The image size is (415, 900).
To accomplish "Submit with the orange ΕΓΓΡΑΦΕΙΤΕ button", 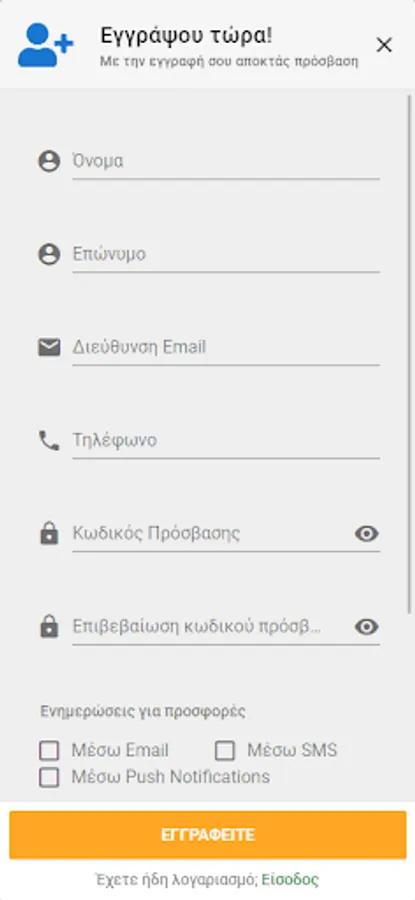I will tap(208, 835).
